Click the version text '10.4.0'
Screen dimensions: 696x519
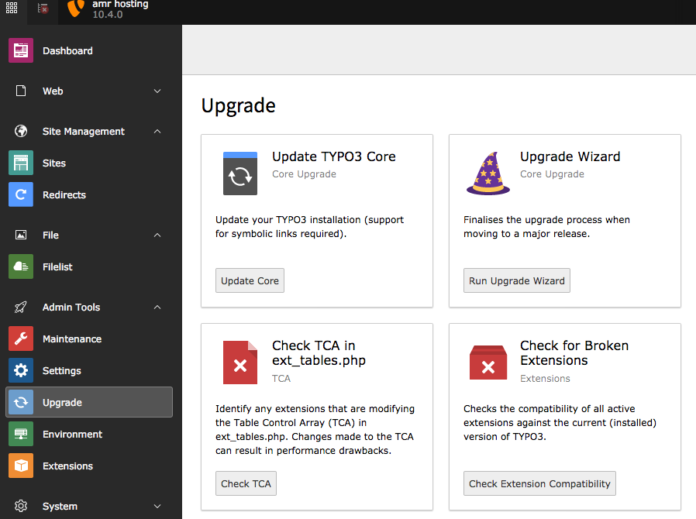point(107,15)
